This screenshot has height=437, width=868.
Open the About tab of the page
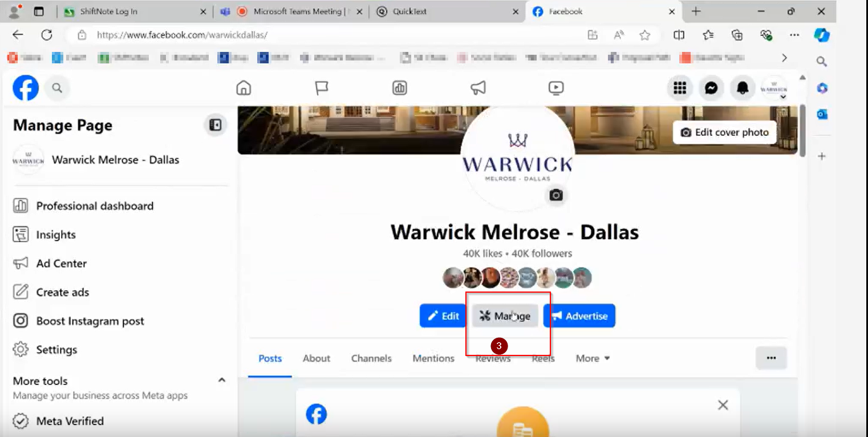pyautogui.click(x=317, y=358)
